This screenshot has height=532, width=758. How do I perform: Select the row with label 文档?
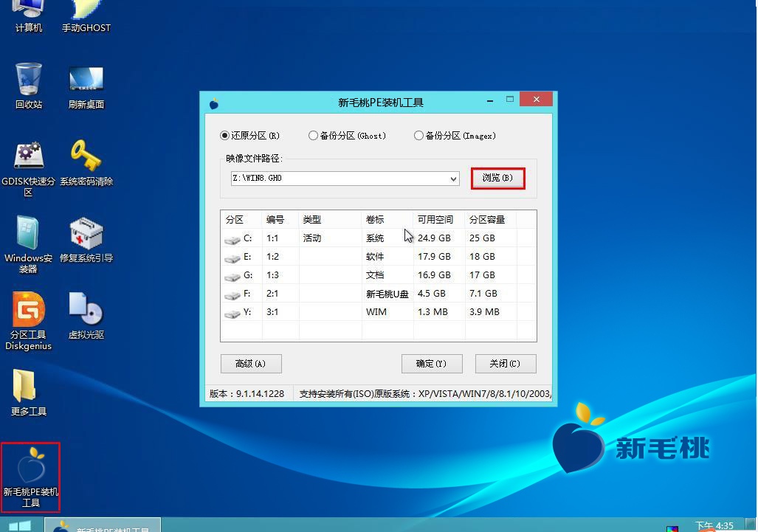click(379, 275)
